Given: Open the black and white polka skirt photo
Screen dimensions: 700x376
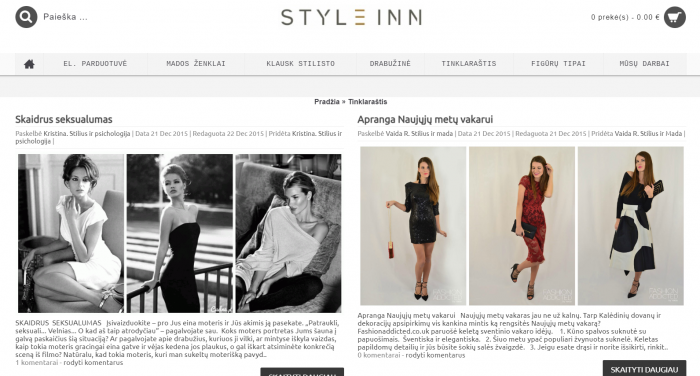Looking at the screenshot, I should [631, 226].
